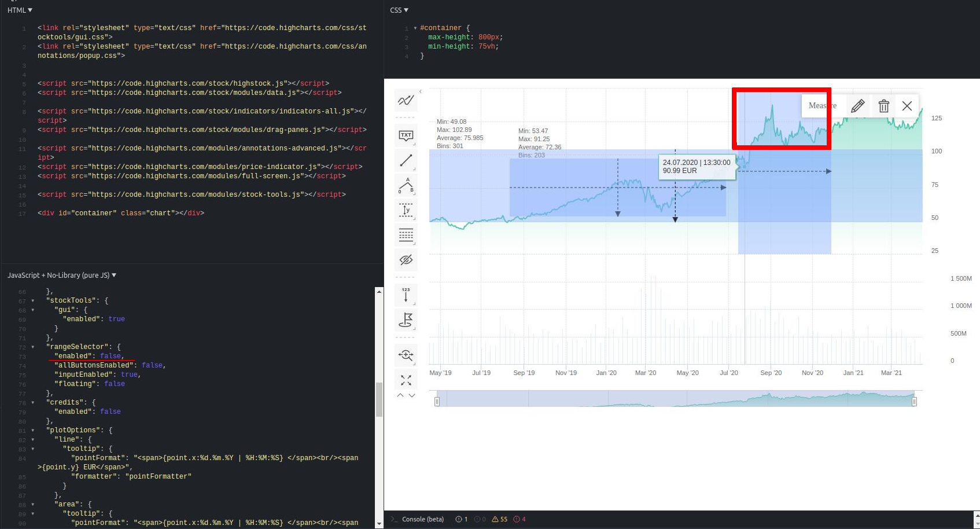Toggle annotations visibility with the eye icon

(406, 260)
